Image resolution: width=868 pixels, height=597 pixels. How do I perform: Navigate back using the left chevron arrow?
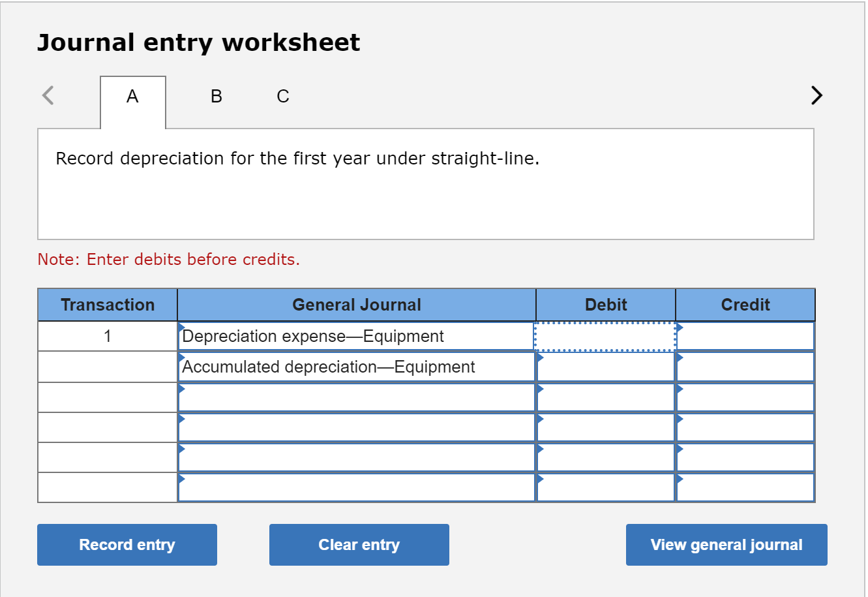click(x=47, y=95)
